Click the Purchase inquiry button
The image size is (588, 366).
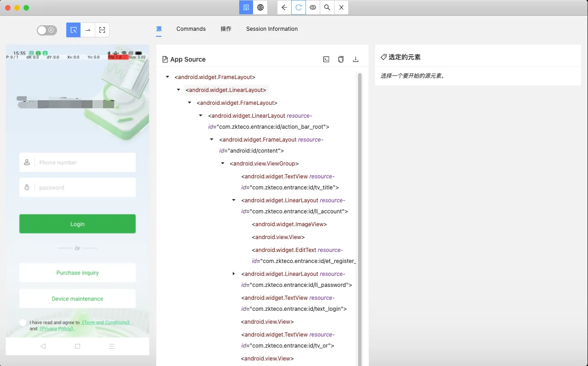click(77, 273)
